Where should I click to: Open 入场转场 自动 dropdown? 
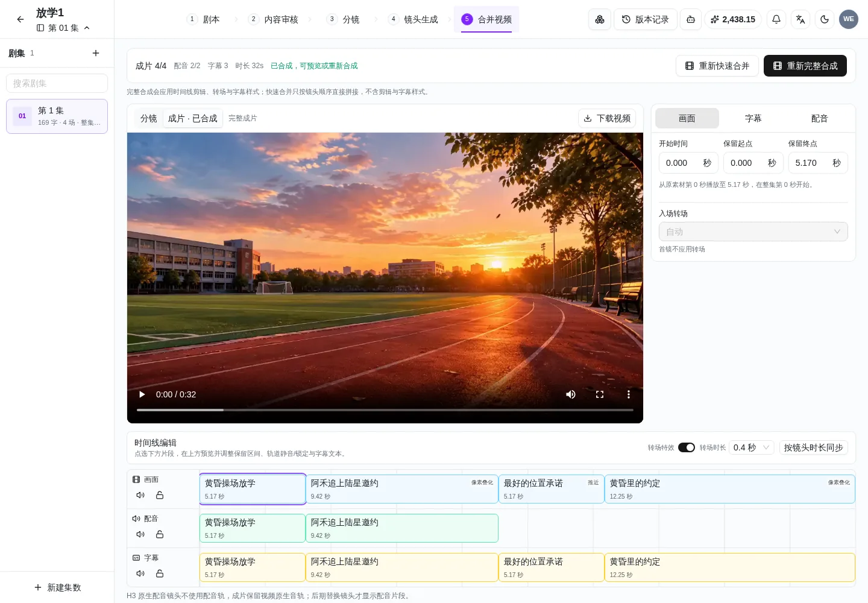coord(753,232)
